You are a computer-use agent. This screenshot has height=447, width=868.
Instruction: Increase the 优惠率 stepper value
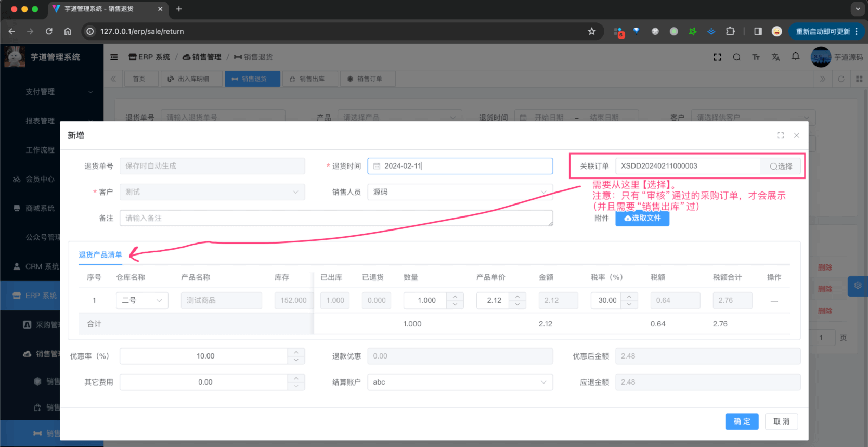point(296,352)
